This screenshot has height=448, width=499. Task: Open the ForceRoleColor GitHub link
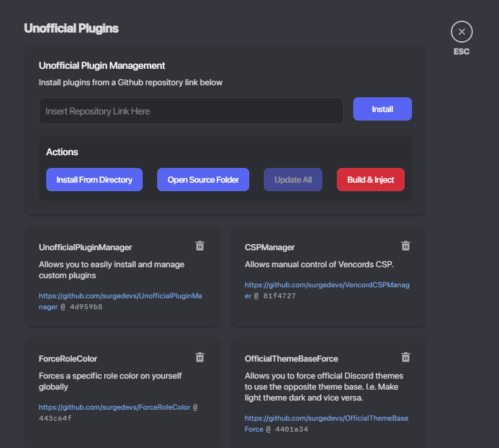pos(115,407)
